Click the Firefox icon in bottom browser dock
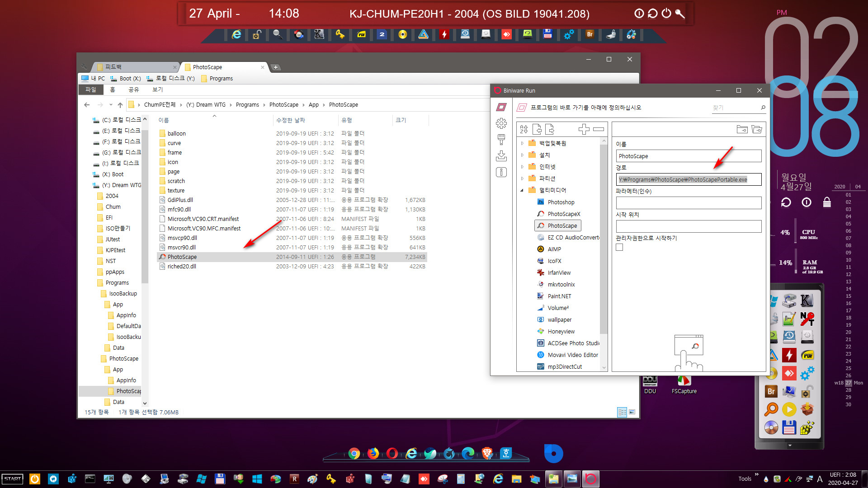Image resolution: width=868 pixels, height=488 pixels. tap(373, 453)
